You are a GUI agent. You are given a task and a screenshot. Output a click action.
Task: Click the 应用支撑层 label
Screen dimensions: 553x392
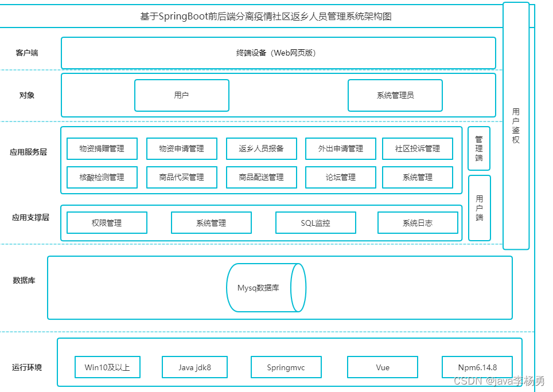30,218
